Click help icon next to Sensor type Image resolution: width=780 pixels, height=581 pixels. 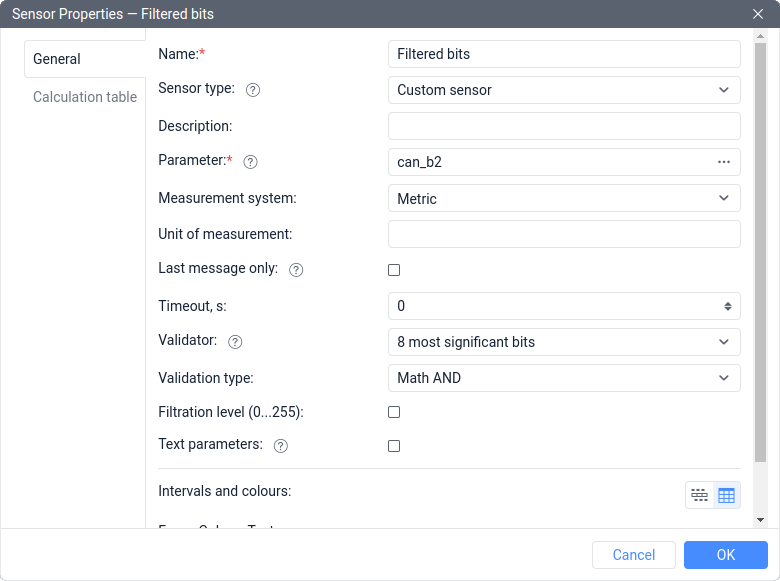pyautogui.click(x=253, y=90)
